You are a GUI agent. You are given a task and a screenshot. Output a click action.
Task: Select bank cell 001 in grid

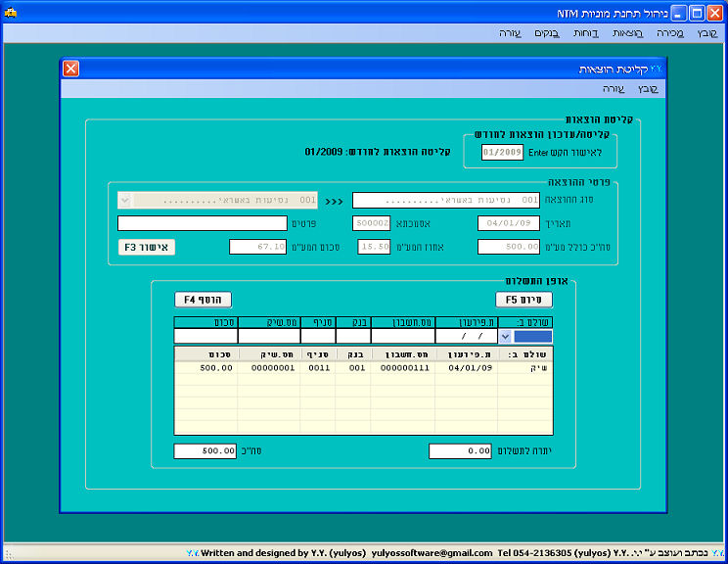(x=353, y=368)
